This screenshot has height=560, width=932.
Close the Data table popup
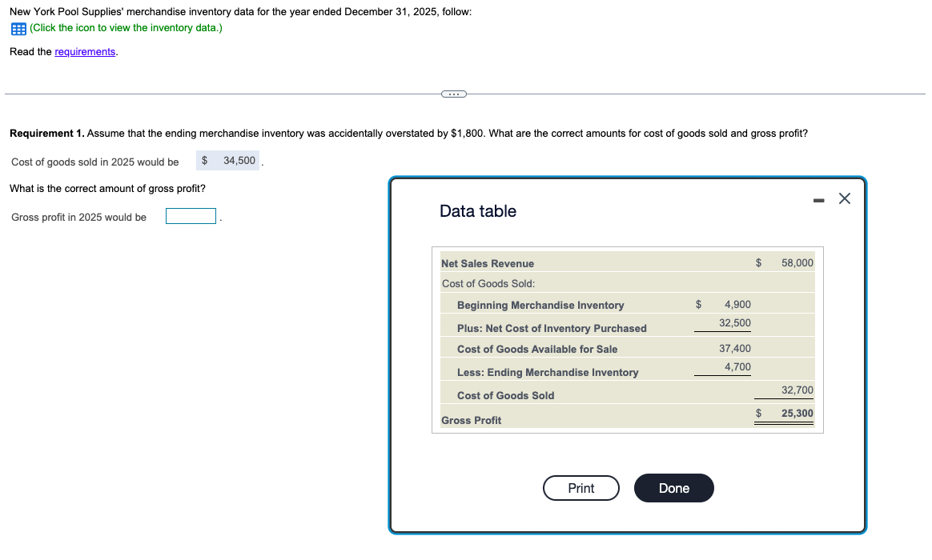tap(844, 198)
